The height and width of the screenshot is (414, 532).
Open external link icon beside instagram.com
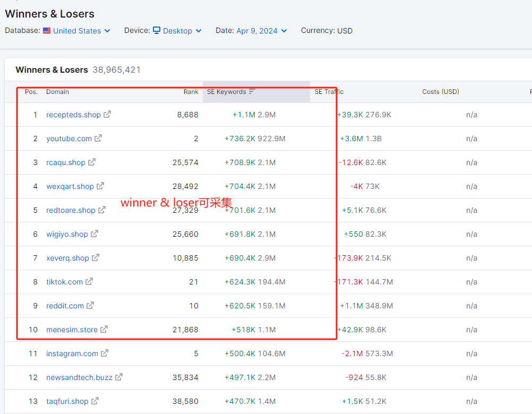[x=105, y=353]
